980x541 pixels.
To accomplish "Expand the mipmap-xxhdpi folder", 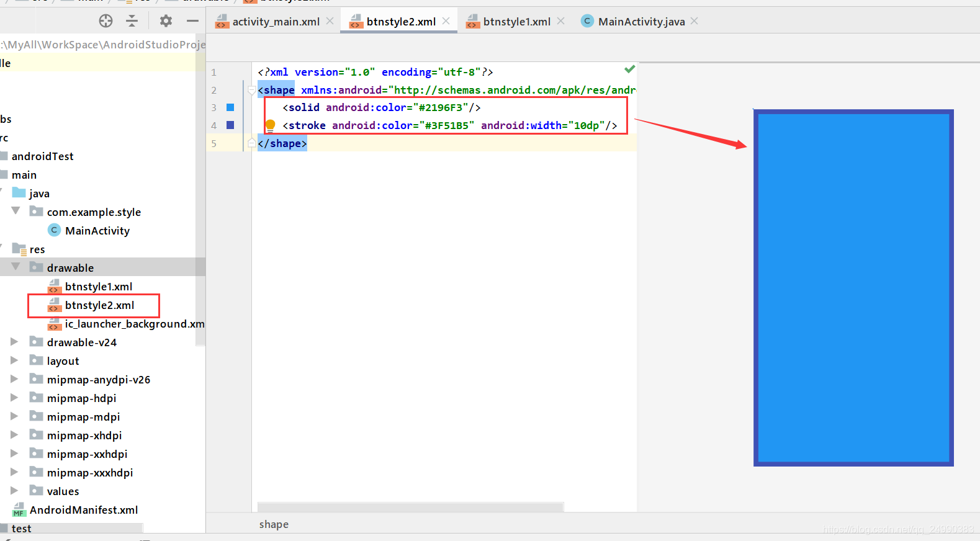I will [14, 454].
